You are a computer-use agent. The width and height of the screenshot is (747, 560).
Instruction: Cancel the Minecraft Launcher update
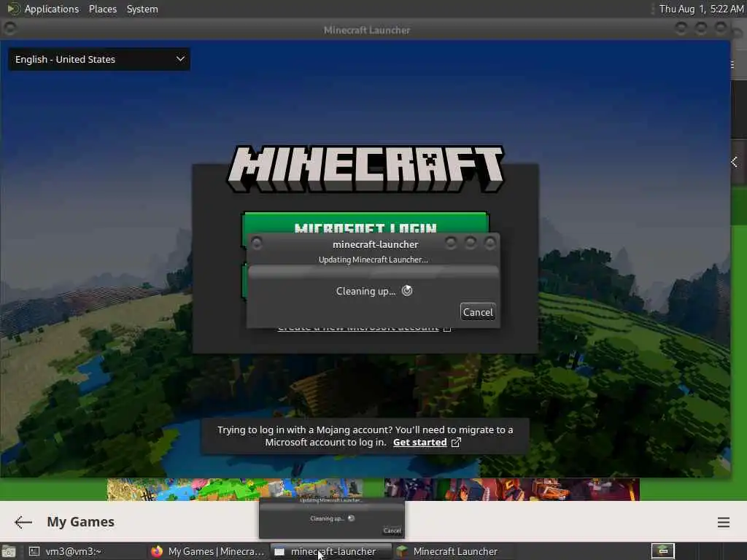point(478,312)
